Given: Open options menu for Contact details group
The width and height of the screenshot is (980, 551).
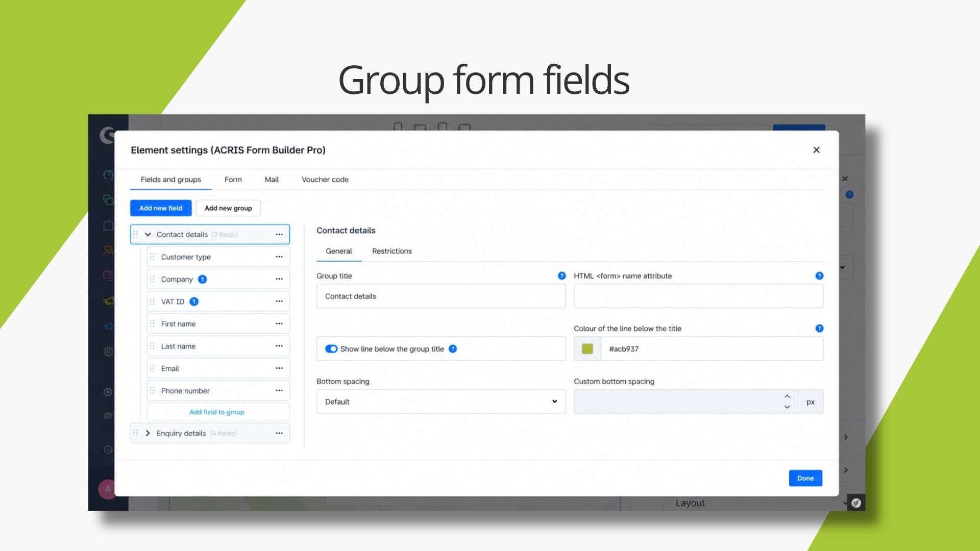Looking at the screenshot, I should click(279, 235).
